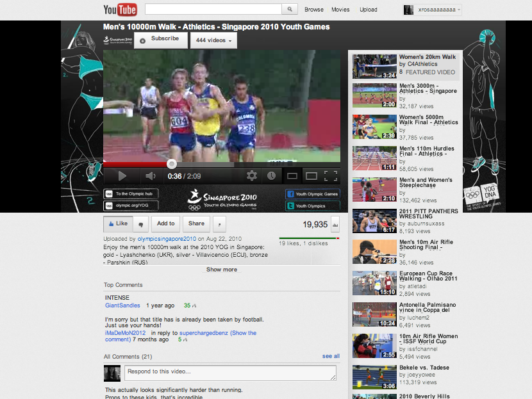Open the Add to menu

click(165, 224)
